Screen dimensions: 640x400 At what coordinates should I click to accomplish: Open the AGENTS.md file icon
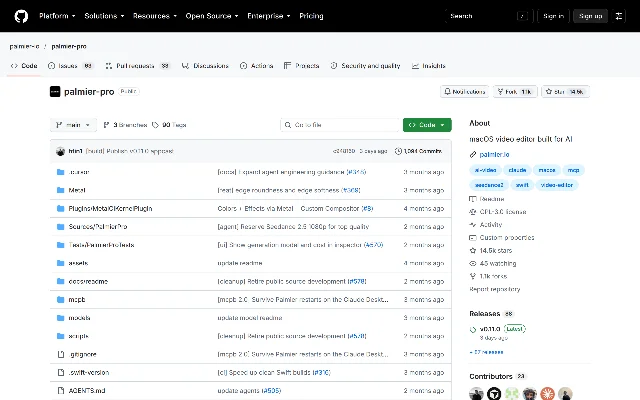[x=61, y=391]
